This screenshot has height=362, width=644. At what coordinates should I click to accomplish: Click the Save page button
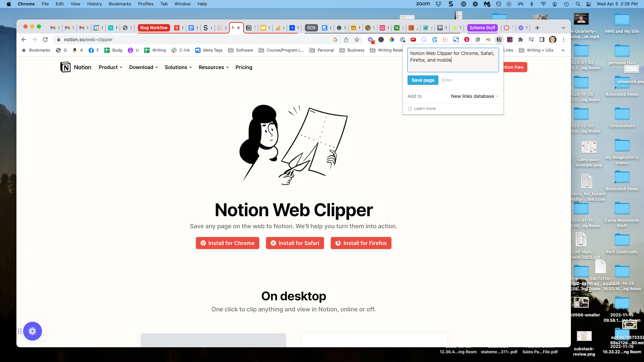pyautogui.click(x=423, y=80)
